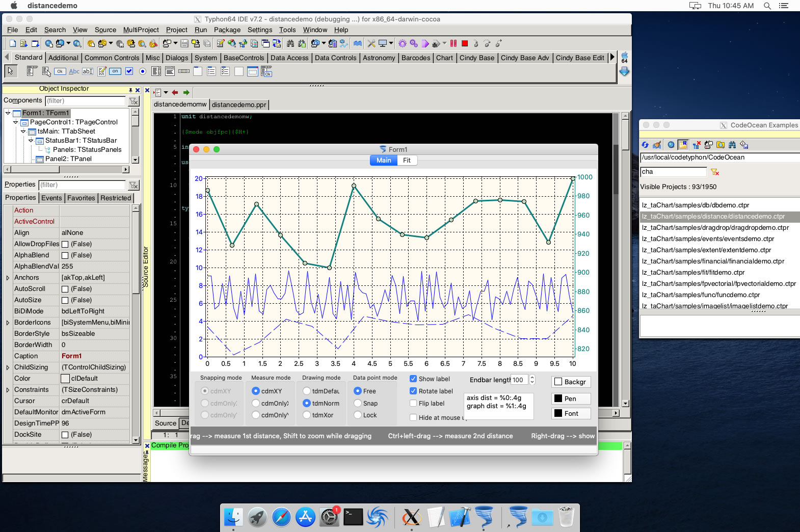Image resolution: width=800 pixels, height=532 pixels.
Task: Click the binoculars icon in CodeOcean Examples
Action: point(732,145)
